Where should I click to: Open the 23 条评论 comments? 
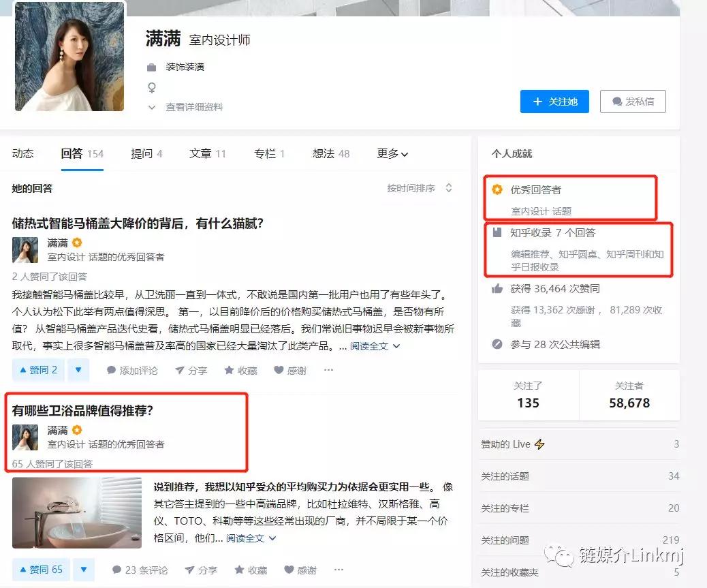pyautogui.click(x=140, y=570)
